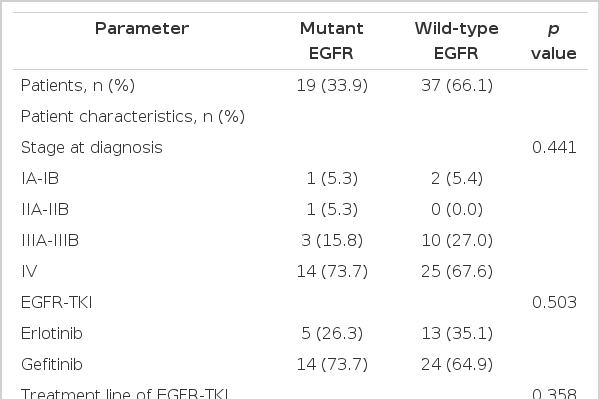Click the IIA-IIB stage row label

click(x=45, y=209)
